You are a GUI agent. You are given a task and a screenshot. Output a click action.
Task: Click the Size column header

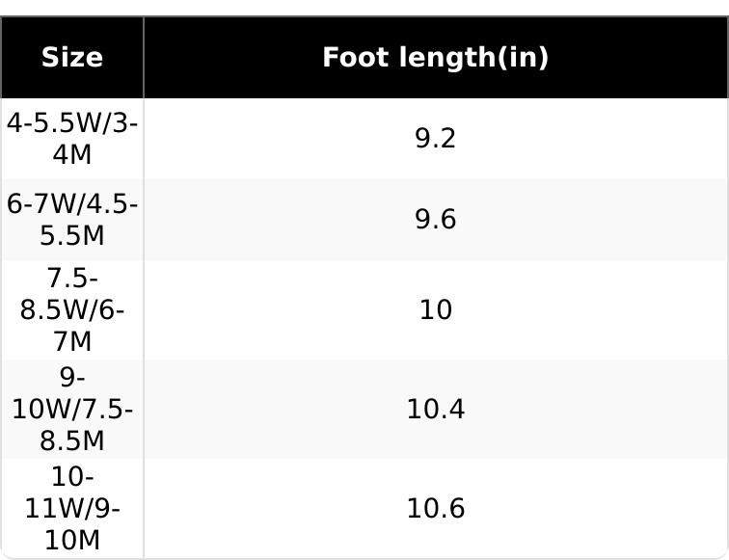pos(72,58)
